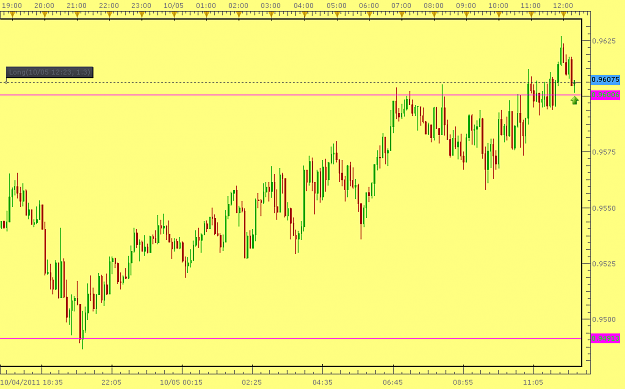The height and width of the screenshot is (389, 625).
Task: Click the 09:00 label on top time axis
Action: pyautogui.click(x=466, y=6)
